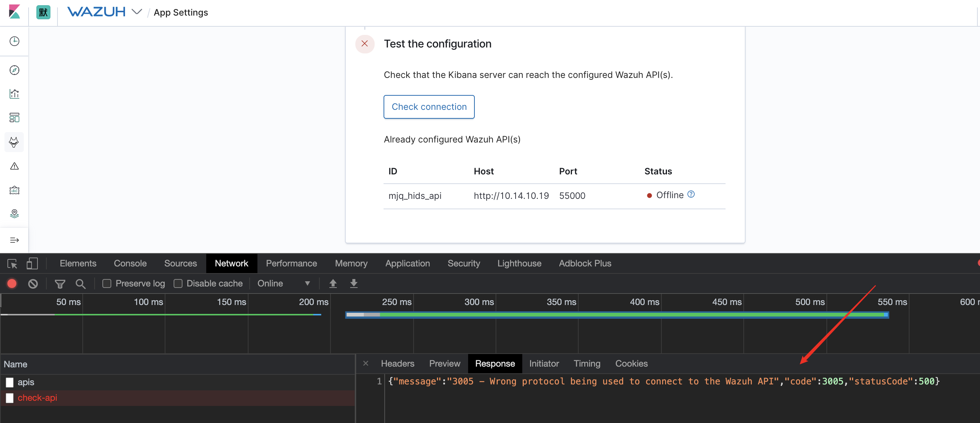This screenshot has height=423, width=980.
Task: Clear the network log icon
Action: 33,283
